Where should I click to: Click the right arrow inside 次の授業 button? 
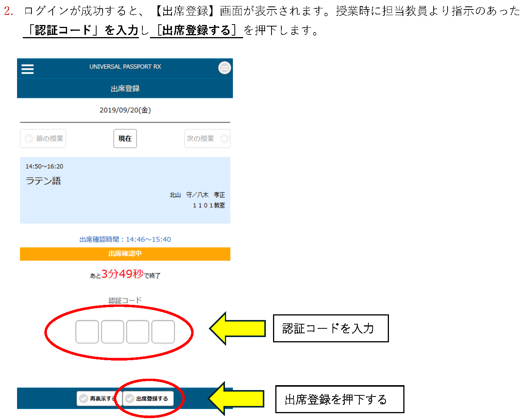coord(224,138)
